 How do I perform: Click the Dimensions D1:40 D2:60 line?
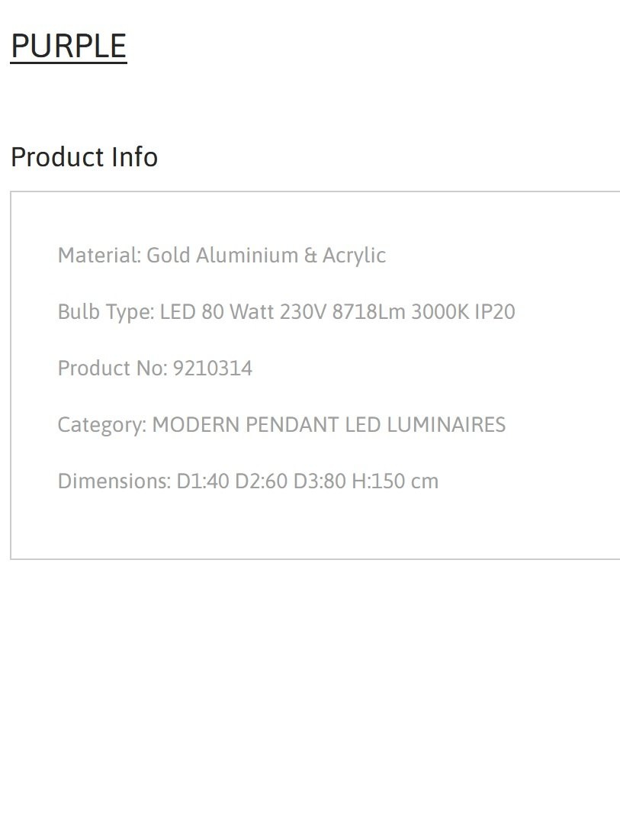pyautogui.click(x=248, y=481)
